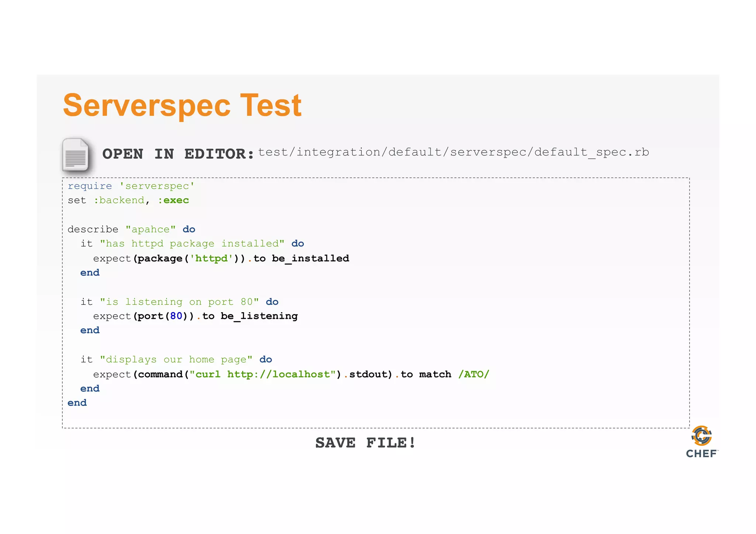Click the line it "is listening on port 80"

click(179, 302)
